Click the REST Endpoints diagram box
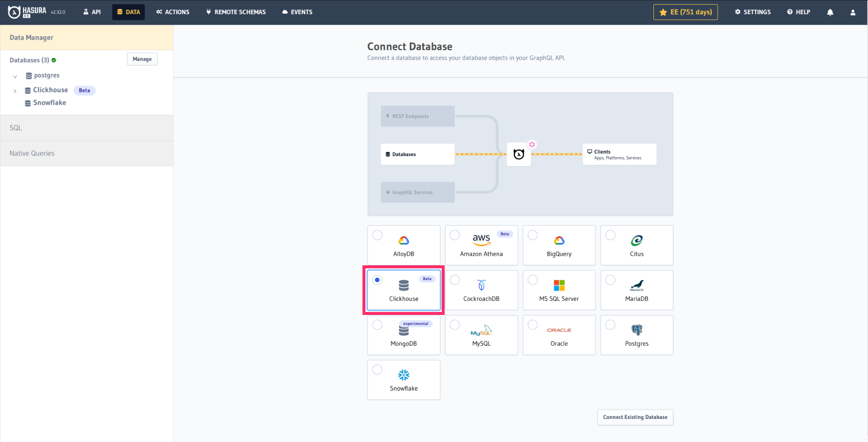This screenshot has height=442, width=868. (417, 116)
